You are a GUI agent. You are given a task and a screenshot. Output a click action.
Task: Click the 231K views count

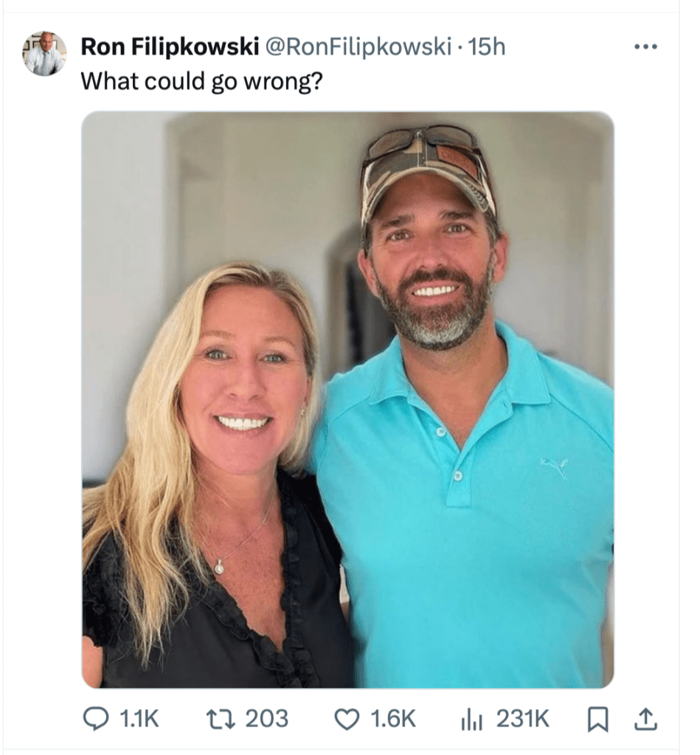[x=522, y=719]
